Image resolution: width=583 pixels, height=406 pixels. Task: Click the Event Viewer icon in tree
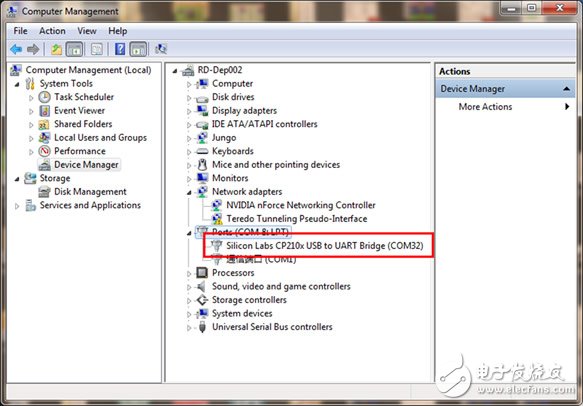click(45, 111)
